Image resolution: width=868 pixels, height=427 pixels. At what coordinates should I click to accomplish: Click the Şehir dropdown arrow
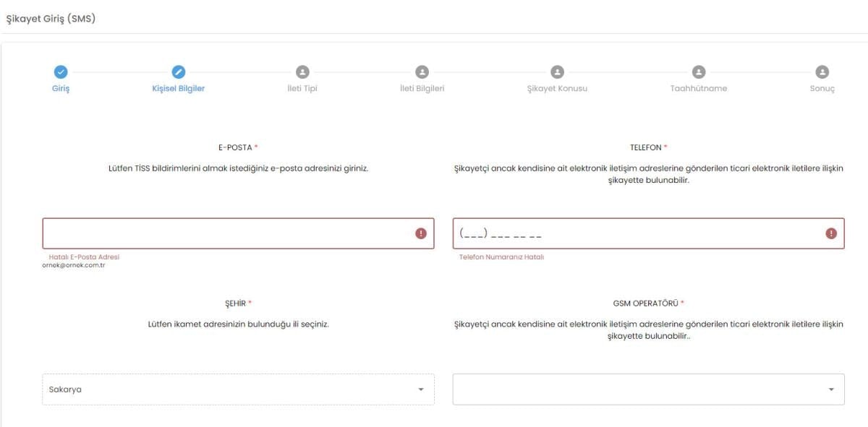coord(421,390)
